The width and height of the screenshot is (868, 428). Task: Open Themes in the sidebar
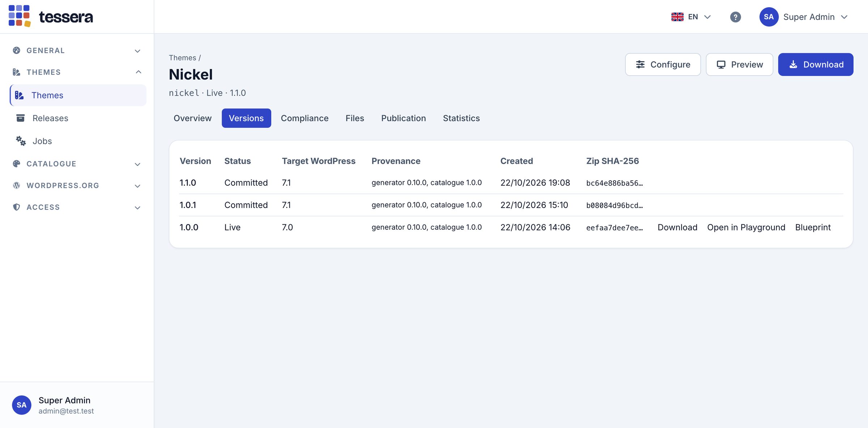point(78,95)
